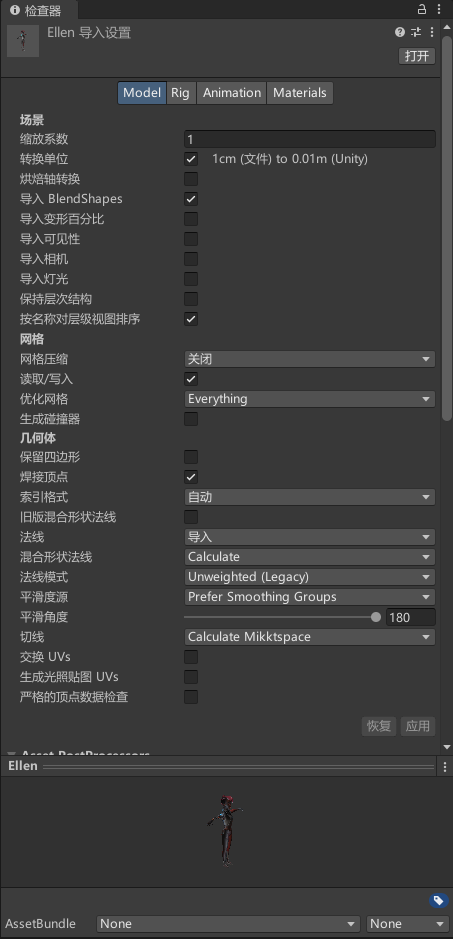
Task: Click the 打开 button
Action: (417, 56)
